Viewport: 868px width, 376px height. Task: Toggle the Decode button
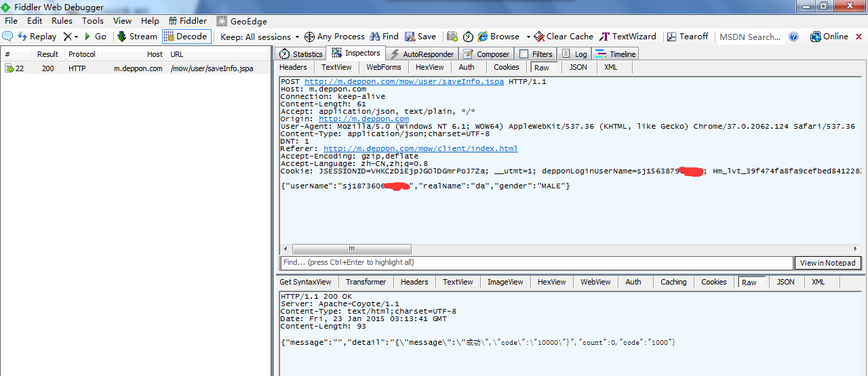(x=186, y=37)
